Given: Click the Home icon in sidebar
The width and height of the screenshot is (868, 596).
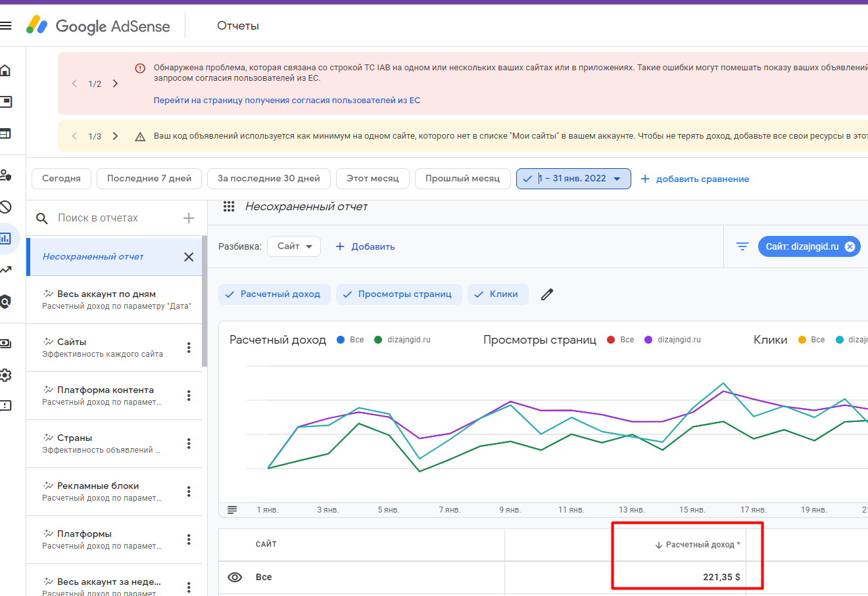Looking at the screenshot, I should (x=5, y=70).
